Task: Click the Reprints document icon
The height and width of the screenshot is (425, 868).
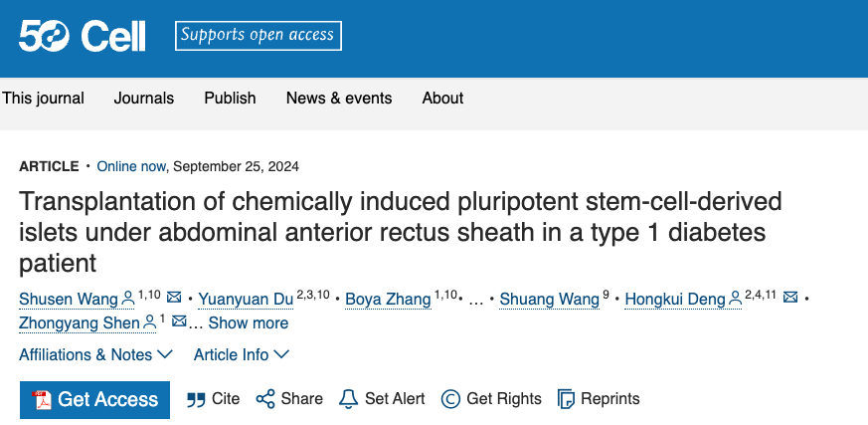Action: pyautogui.click(x=567, y=399)
